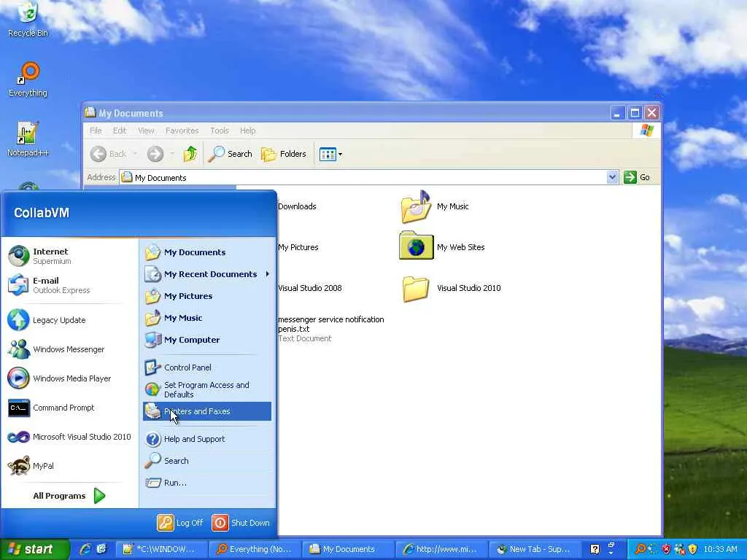Open the File menu in My Documents

[x=96, y=131]
